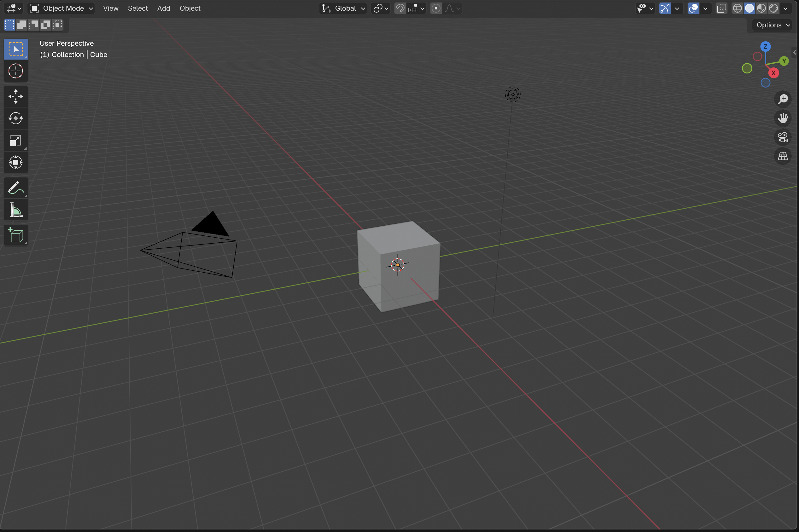Viewport: 799px width, 532px height.
Task: Open the Object Mode dropdown
Action: (61, 8)
